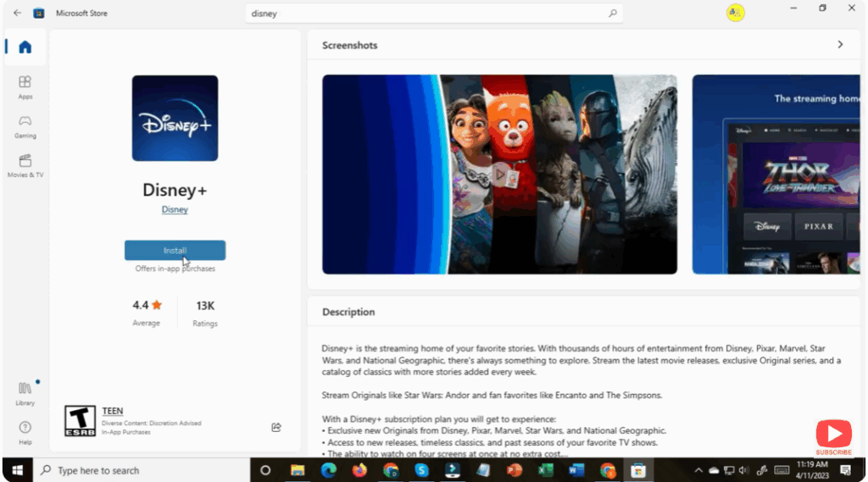Show hidden system tray icons
The width and height of the screenshot is (868, 482).
(698, 470)
